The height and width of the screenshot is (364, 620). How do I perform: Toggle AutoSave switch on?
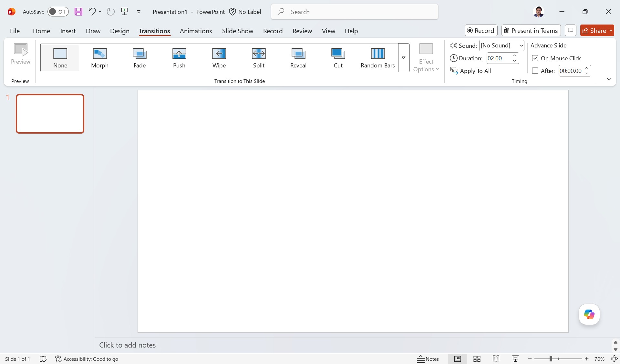[x=58, y=12]
